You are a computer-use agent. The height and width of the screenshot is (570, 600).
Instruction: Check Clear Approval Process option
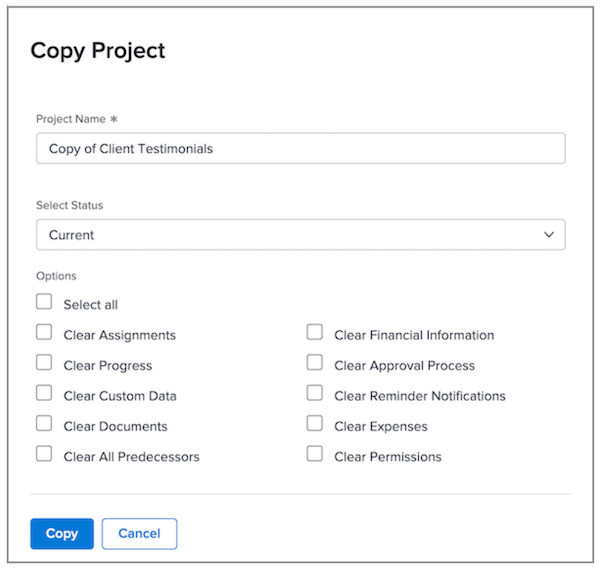click(315, 363)
